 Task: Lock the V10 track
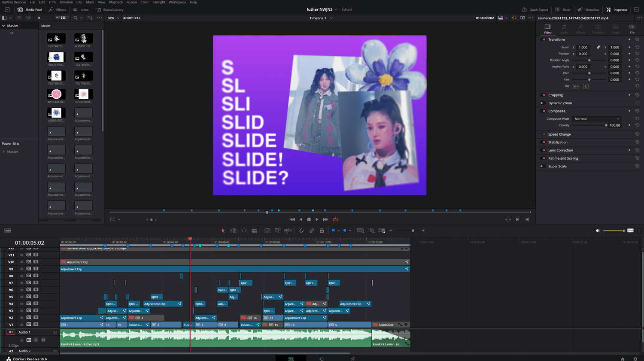tap(21, 262)
